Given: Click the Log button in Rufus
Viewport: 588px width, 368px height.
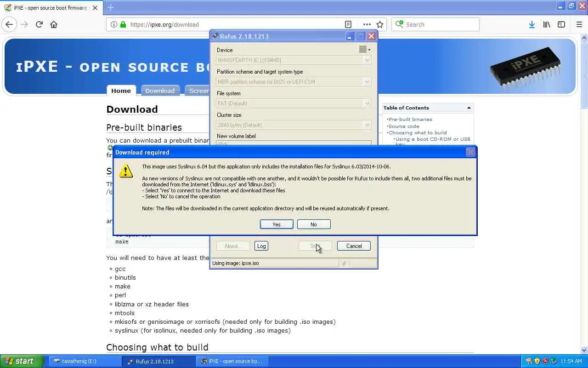Looking at the screenshot, I should 261,246.
